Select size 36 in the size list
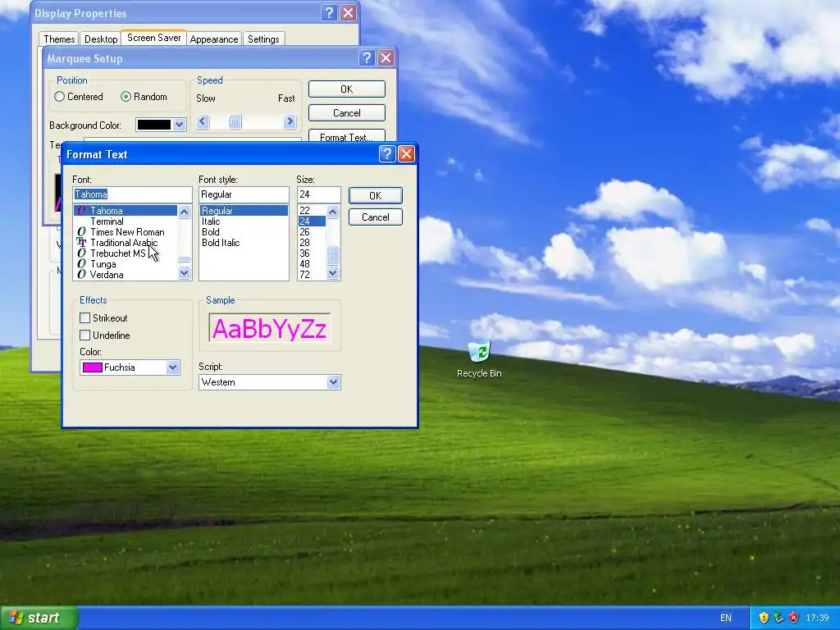This screenshot has width=840, height=630. click(x=305, y=253)
